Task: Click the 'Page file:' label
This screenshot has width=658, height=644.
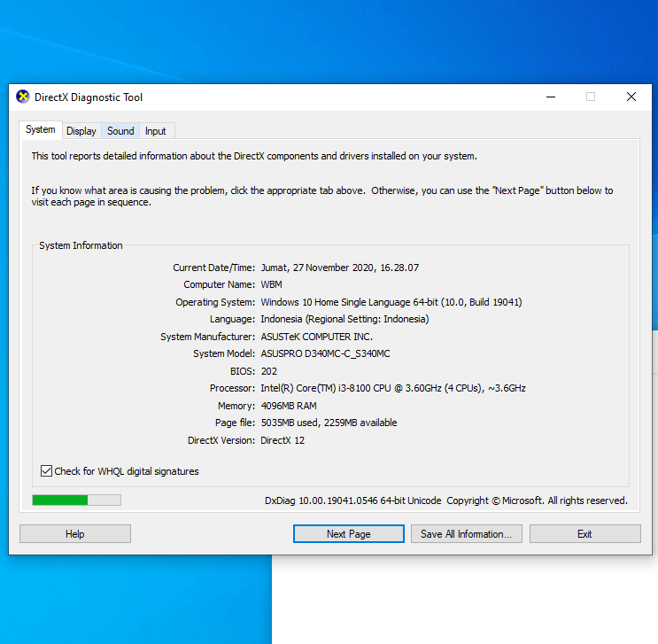Action: [x=235, y=423]
